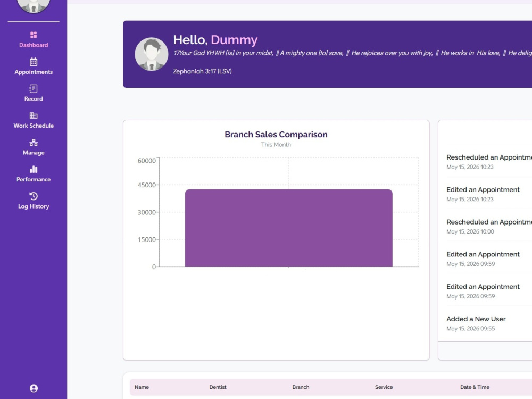Image resolution: width=532 pixels, height=399 pixels.
Task: Navigate to Appointments menu label
Action: click(x=34, y=72)
